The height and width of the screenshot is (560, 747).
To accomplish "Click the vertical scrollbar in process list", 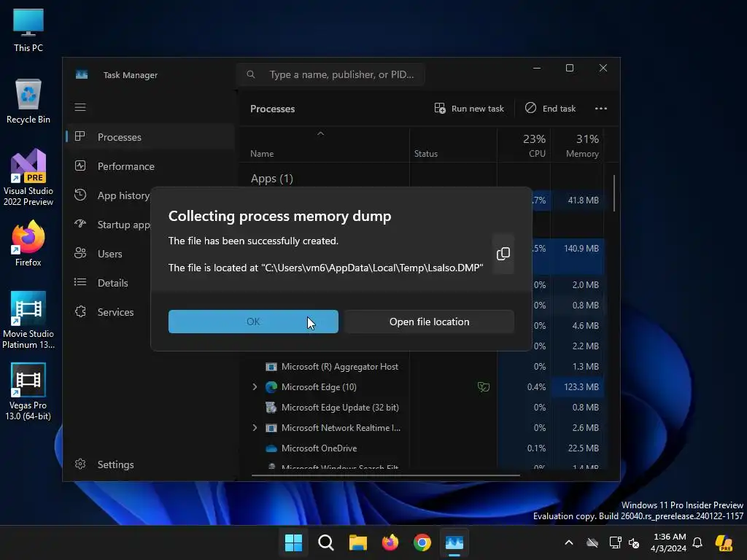I will coord(614,194).
